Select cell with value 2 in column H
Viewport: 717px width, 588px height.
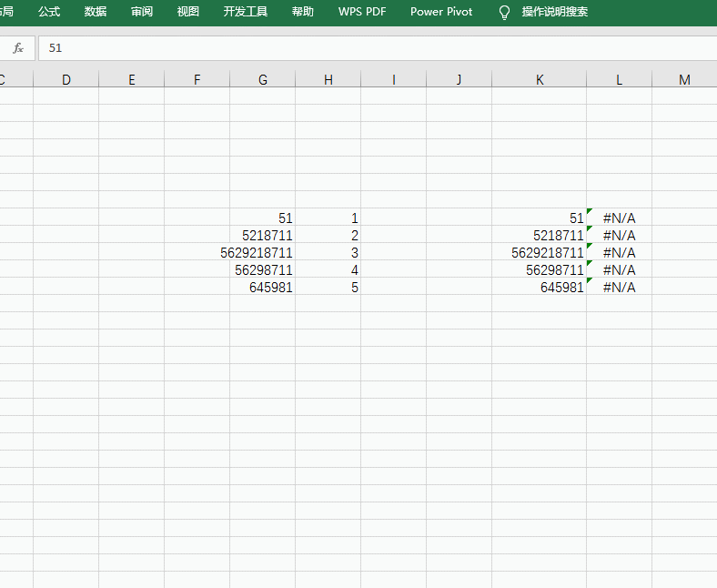pyautogui.click(x=328, y=234)
